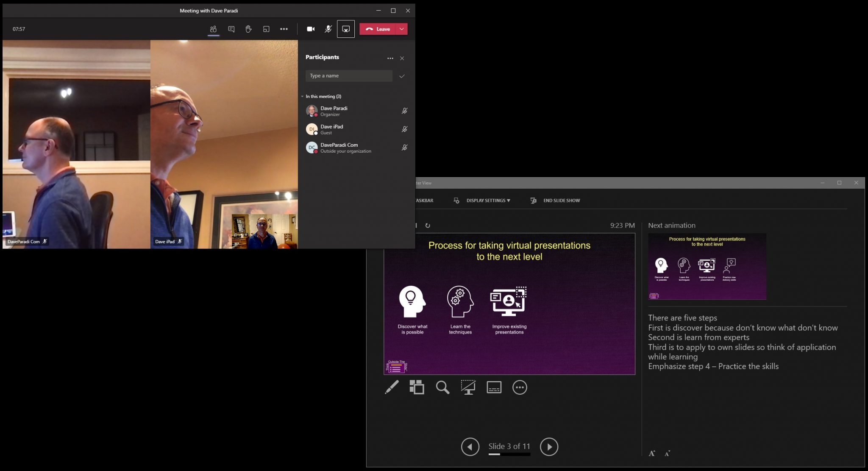868x471 pixels.
Task: Raise your hand in the meeting
Action: [x=248, y=29]
